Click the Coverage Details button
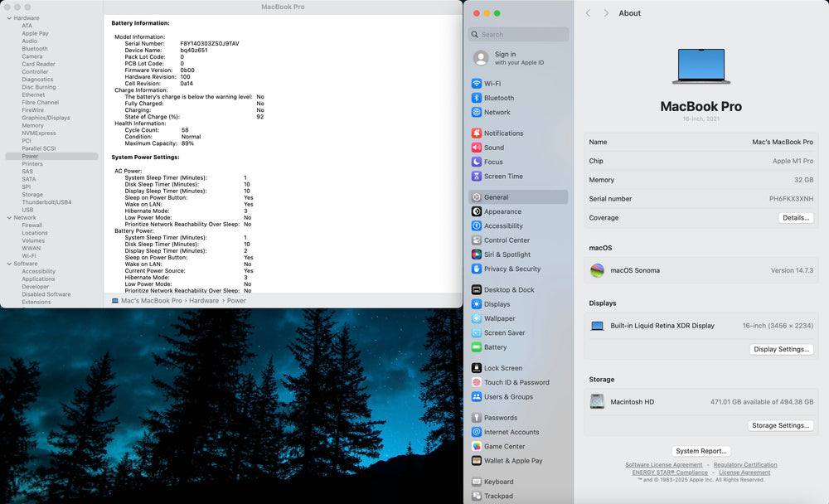Viewport: 829px width, 504px height. [x=796, y=218]
